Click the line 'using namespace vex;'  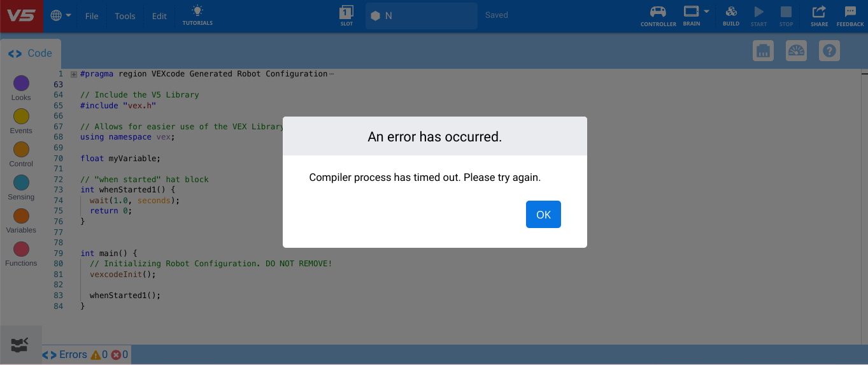(127, 137)
